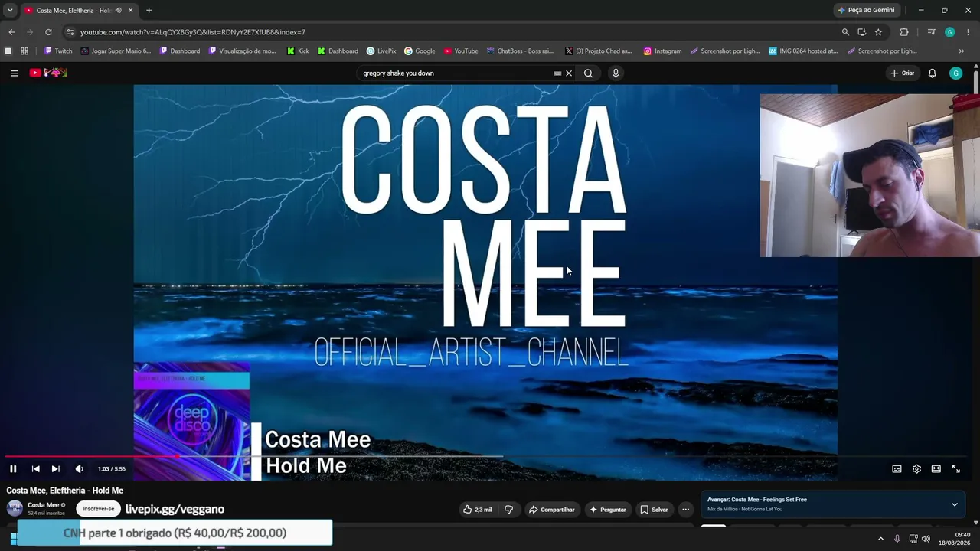Open the Criar create menu
The width and height of the screenshot is (980, 551).
903,73
